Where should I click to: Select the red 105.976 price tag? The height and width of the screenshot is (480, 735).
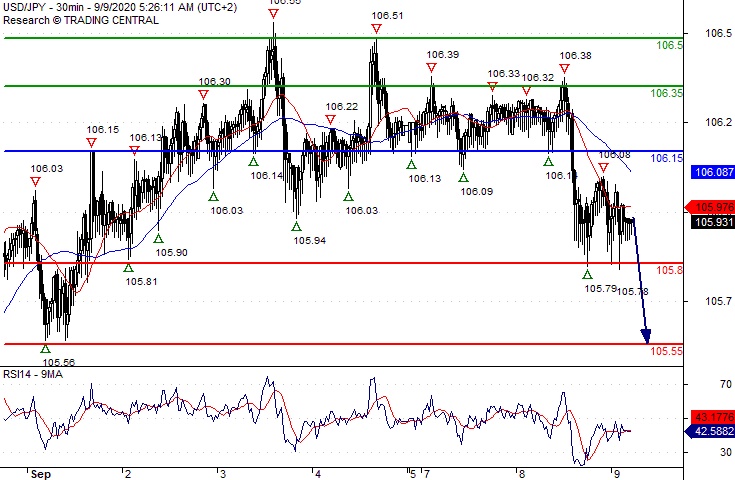(710, 207)
